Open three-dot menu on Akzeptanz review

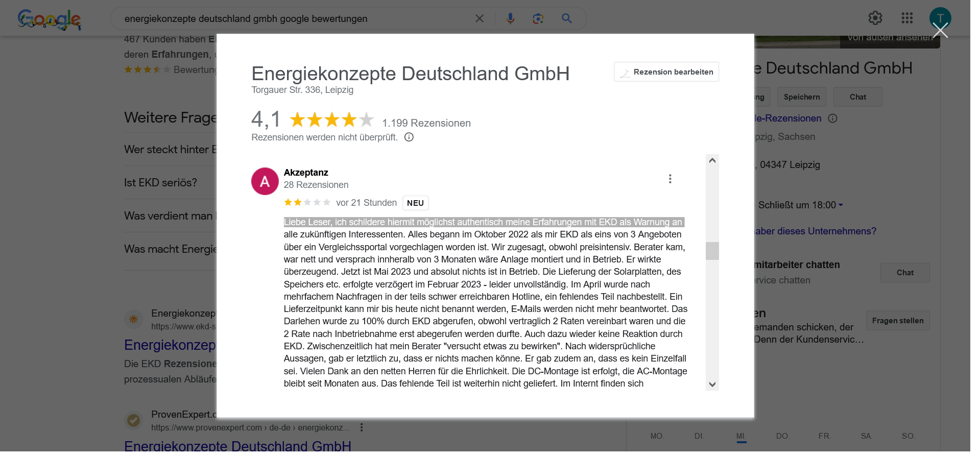[670, 179]
